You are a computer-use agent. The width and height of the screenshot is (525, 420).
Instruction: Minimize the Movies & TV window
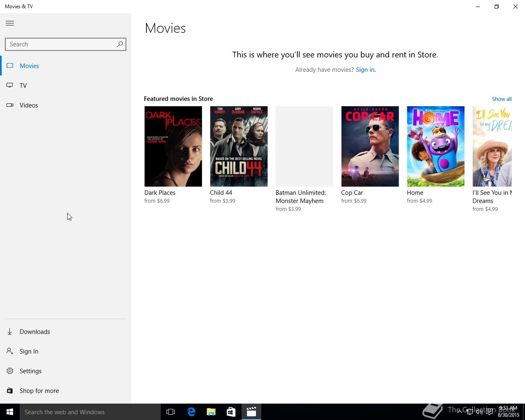pyautogui.click(x=478, y=7)
